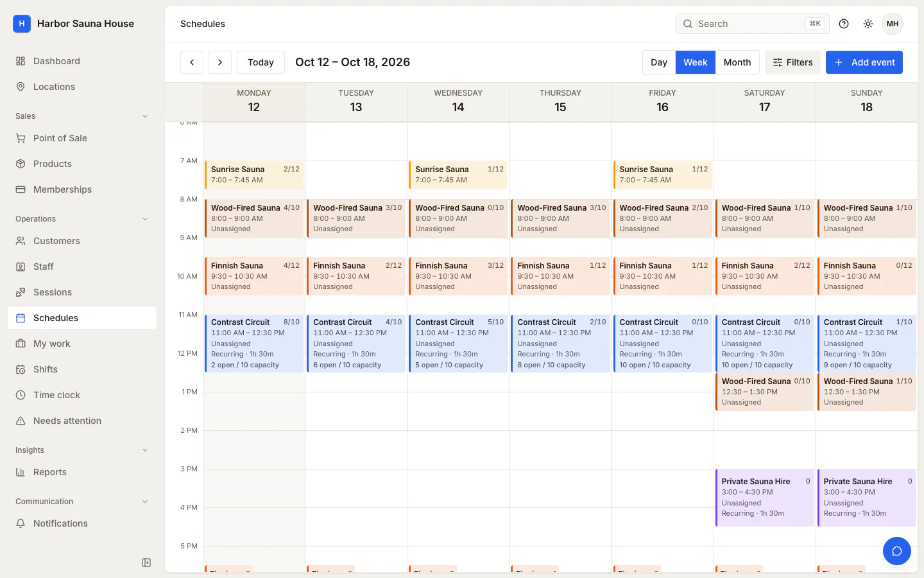Select Sessions menu label
The image size is (924, 578).
tap(53, 292)
